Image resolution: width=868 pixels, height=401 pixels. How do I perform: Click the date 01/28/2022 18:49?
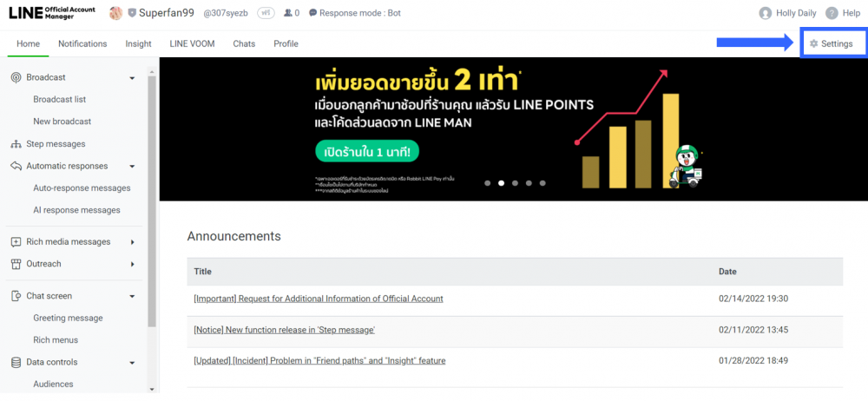[x=753, y=360]
